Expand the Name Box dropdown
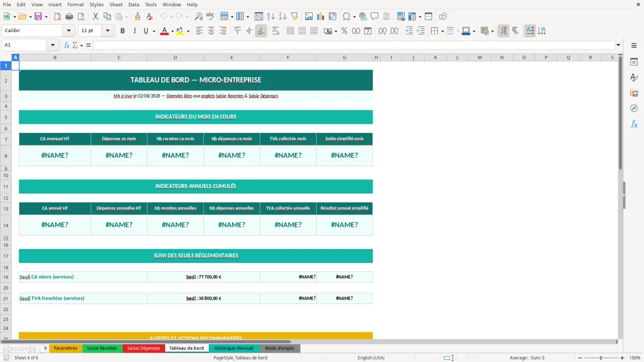Screen dimensions: 644x362 [53, 45]
